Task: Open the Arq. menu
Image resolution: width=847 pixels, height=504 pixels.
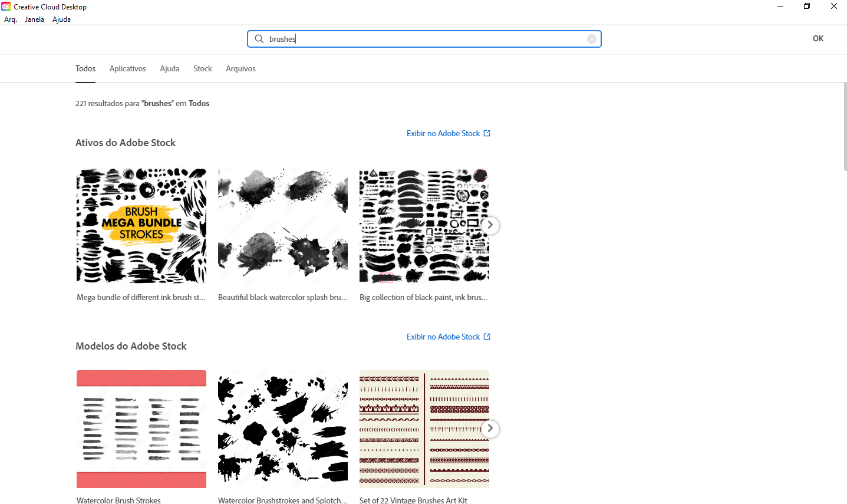Action: click(11, 19)
